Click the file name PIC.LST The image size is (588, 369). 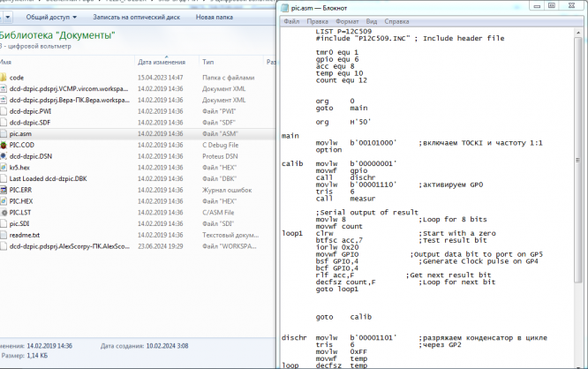pyautogui.click(x=20, y=213)
